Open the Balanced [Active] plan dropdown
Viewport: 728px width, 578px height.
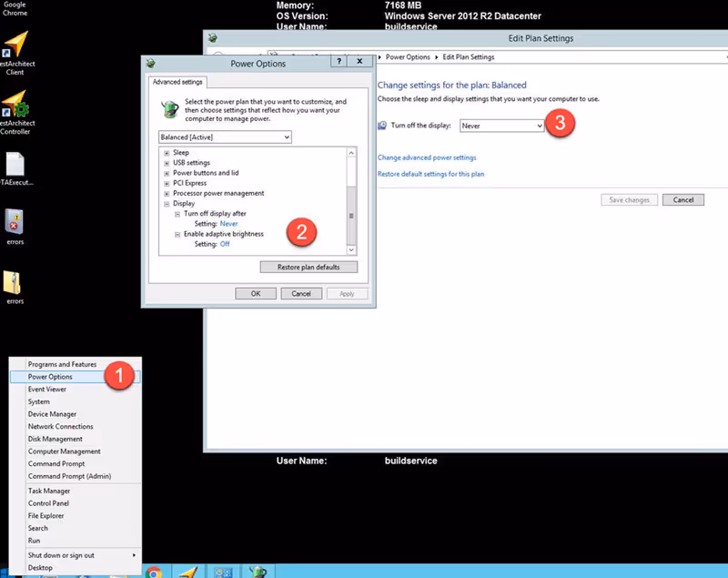coord(225,137)
